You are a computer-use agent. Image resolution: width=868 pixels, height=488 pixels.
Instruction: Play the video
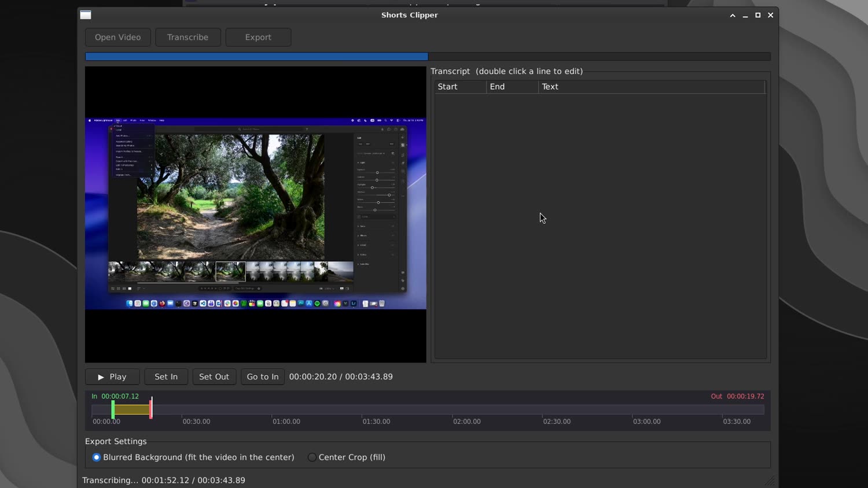click(112, 376)
